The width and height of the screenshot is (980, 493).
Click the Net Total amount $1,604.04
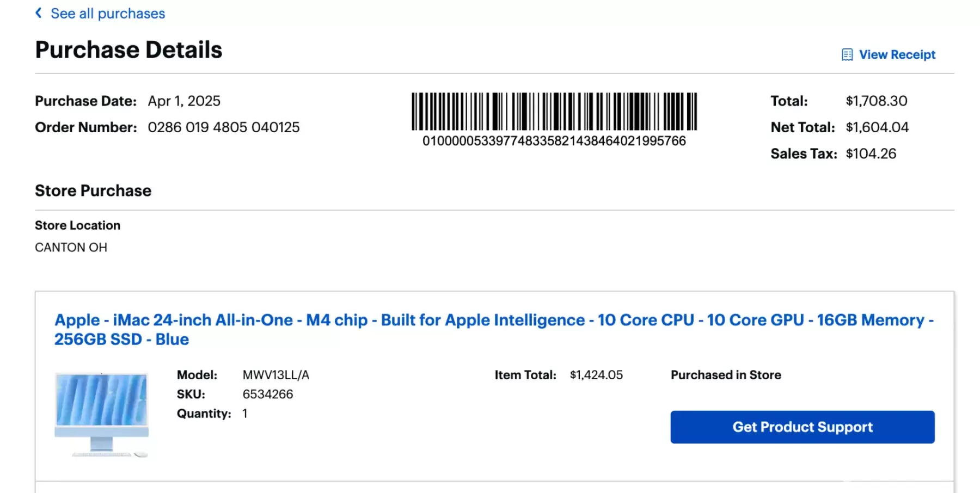click(877, 127)
